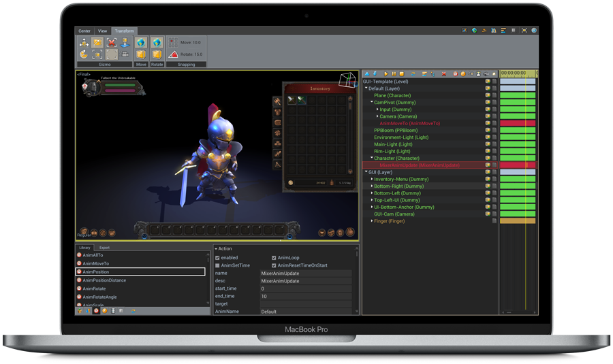
Task: Click the globe icon at top-right toolbar
Action: 474,31
